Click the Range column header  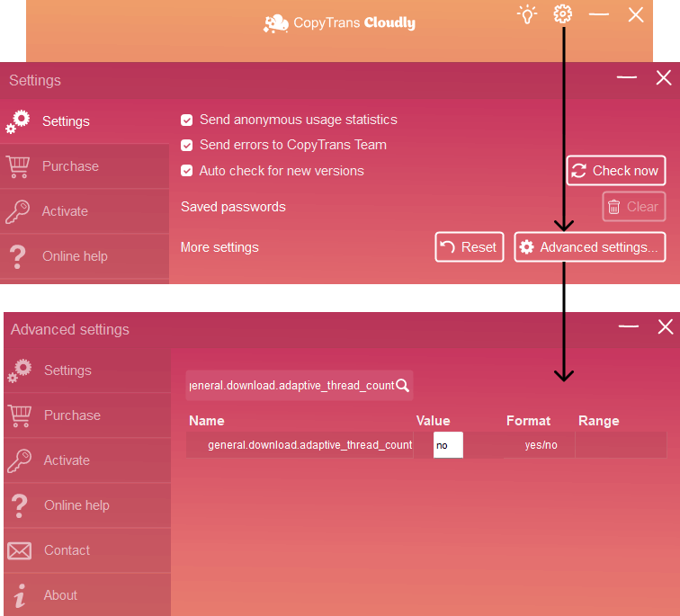[599, 421]
